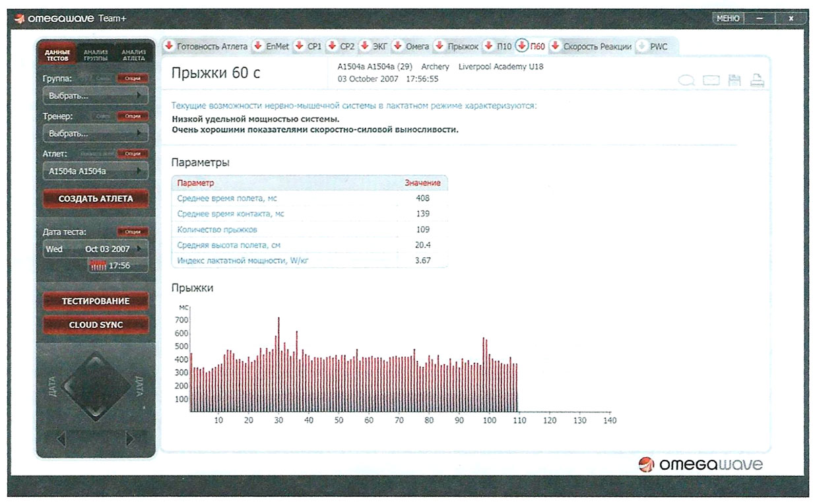Image resolution: width=813 pixels, height=504 pixels.
Task: Open the МЕНЮ button in title bar
Action: [728, 18]
